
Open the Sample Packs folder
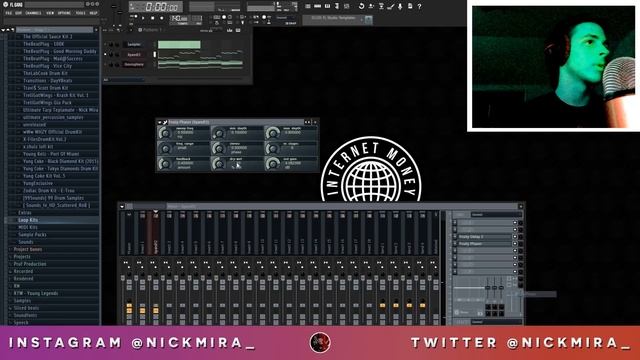(32, 235)
